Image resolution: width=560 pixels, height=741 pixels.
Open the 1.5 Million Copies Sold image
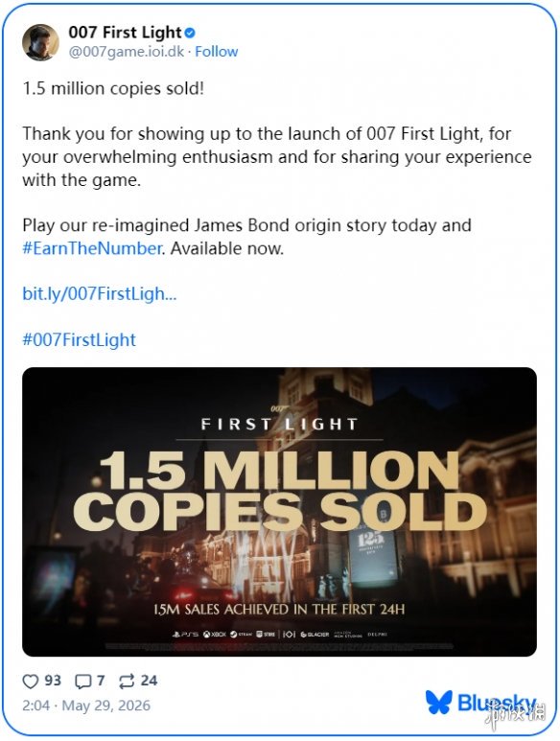pos(279,512)
